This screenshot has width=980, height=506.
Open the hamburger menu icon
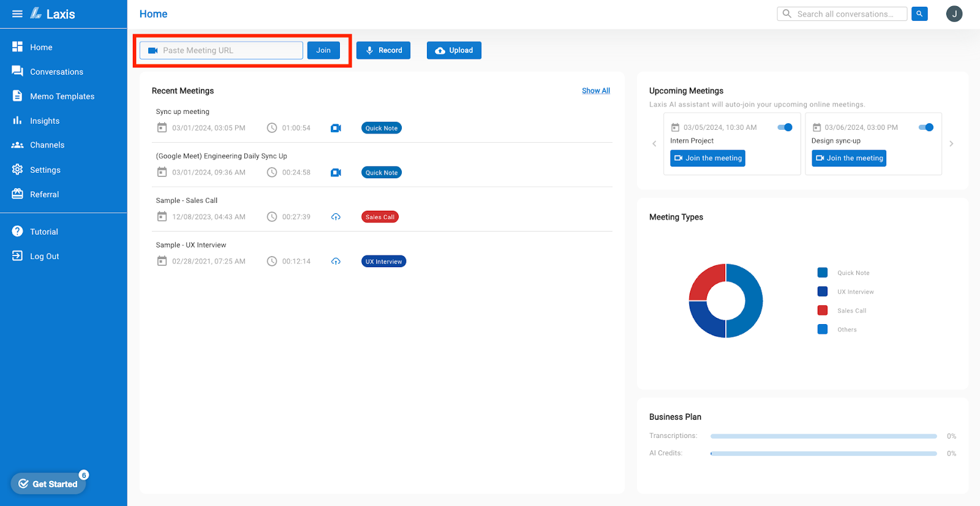pyautogui.click(x=17, y=13)
